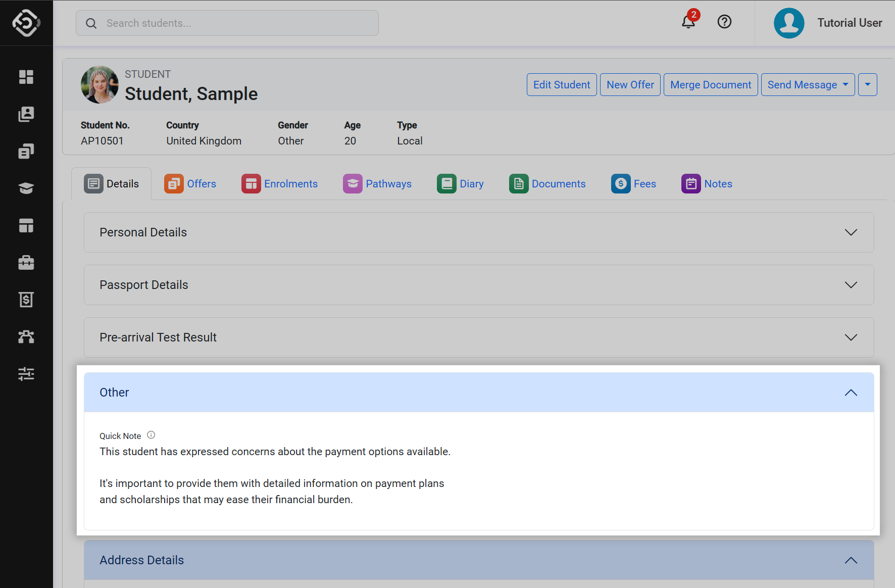The image size is (895, 588).
Task: Click the graduation cap sidebar icon
Action: tap(26, 188)
